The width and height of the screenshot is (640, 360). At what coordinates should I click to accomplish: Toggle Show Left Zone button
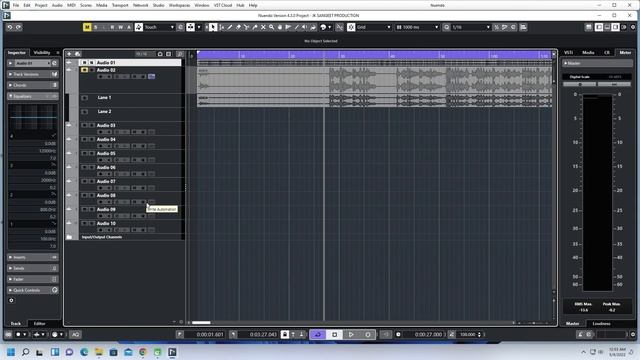[599, 27]
